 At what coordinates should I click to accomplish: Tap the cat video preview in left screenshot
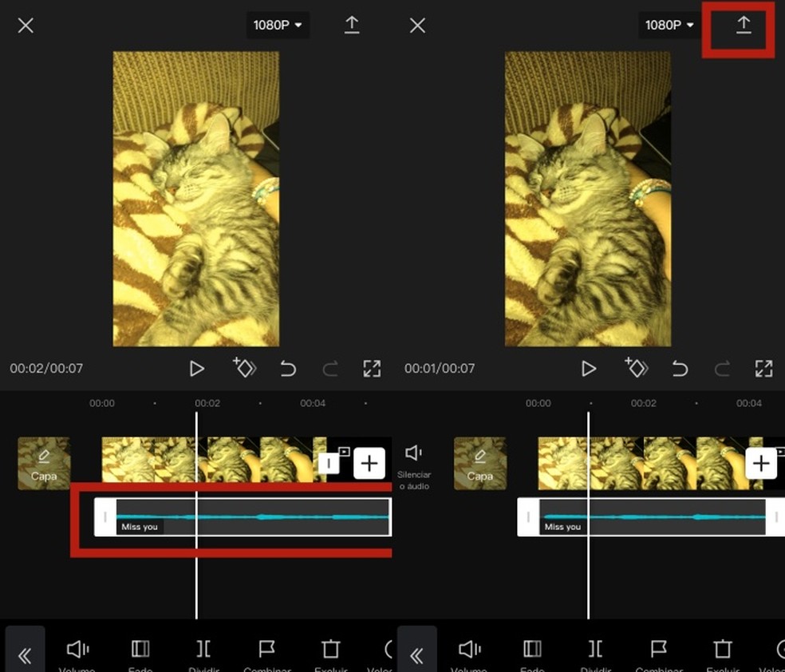coord(195,199)
